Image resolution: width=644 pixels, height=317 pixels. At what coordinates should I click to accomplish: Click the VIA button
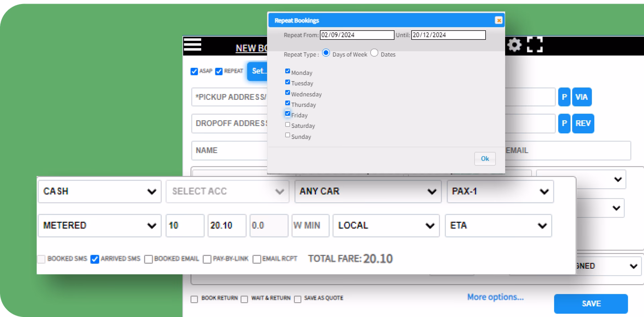(x=582, y=97)
